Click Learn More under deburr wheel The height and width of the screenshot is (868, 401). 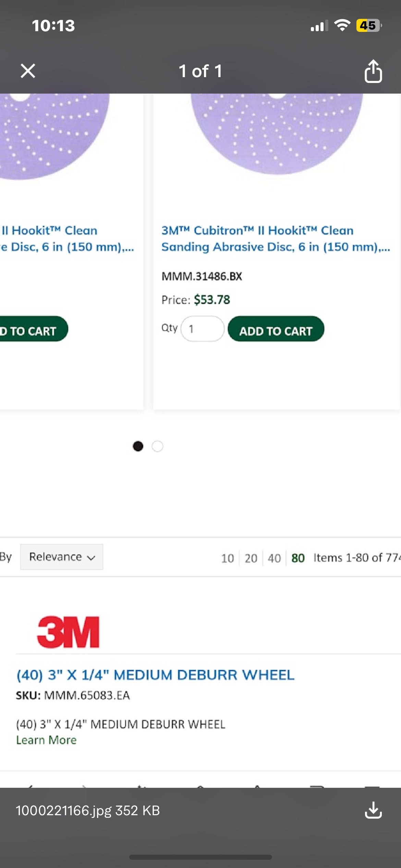coord(46,740)
